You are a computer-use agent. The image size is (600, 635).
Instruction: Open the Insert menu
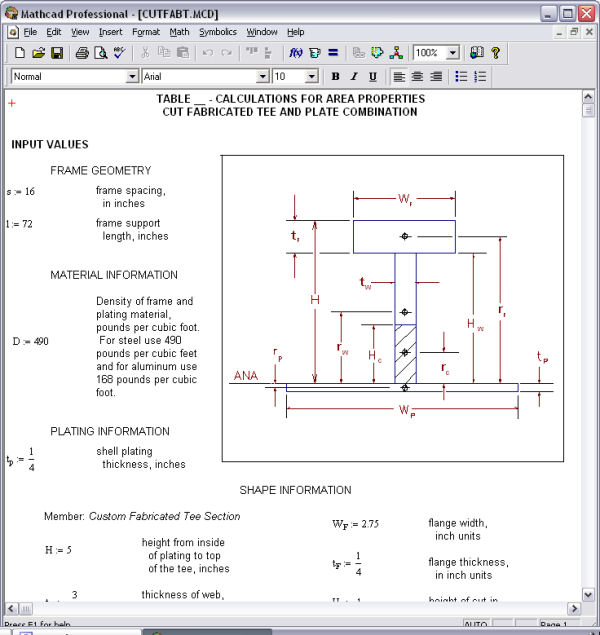point(110,32)
